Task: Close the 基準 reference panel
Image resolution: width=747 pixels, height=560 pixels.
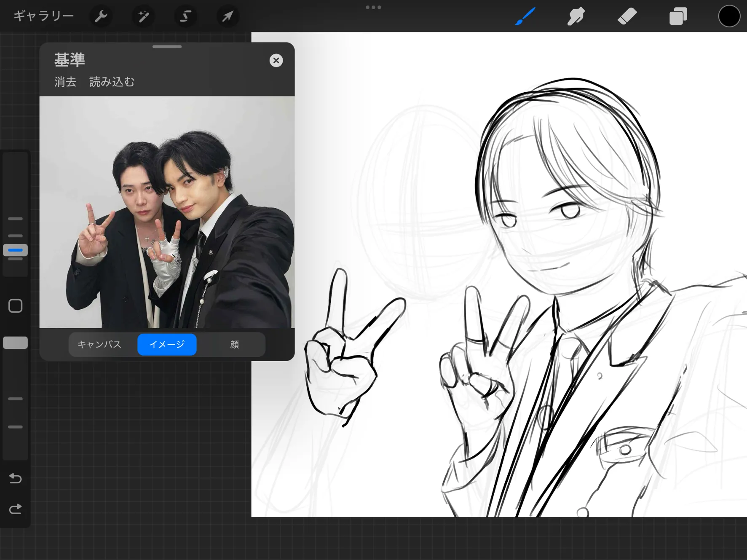Action: [x=276, y=60]
